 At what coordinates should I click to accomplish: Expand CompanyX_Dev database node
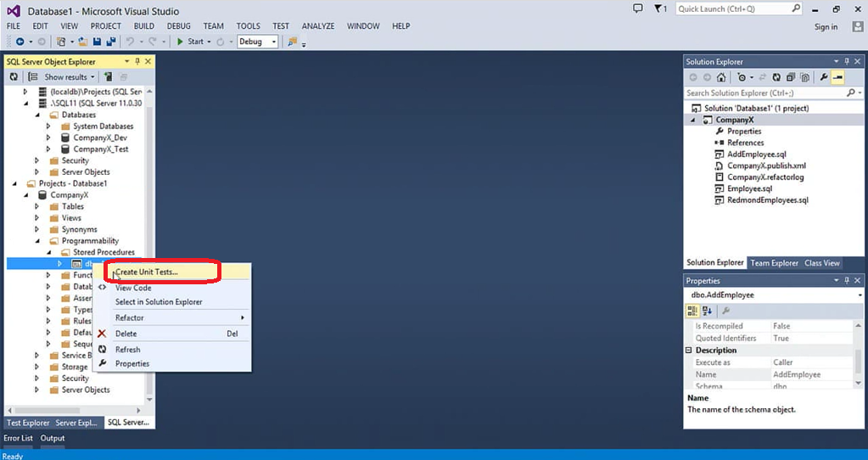[48, 137]
